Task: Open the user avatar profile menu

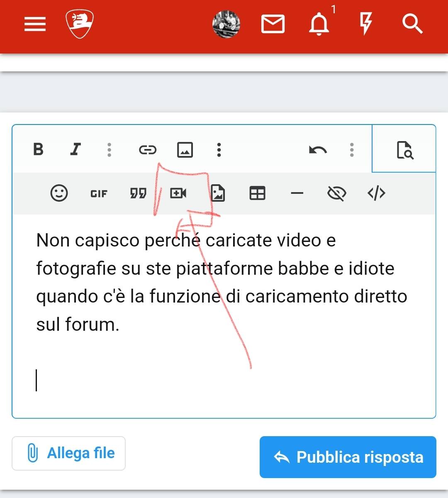Action: [226, 24]
